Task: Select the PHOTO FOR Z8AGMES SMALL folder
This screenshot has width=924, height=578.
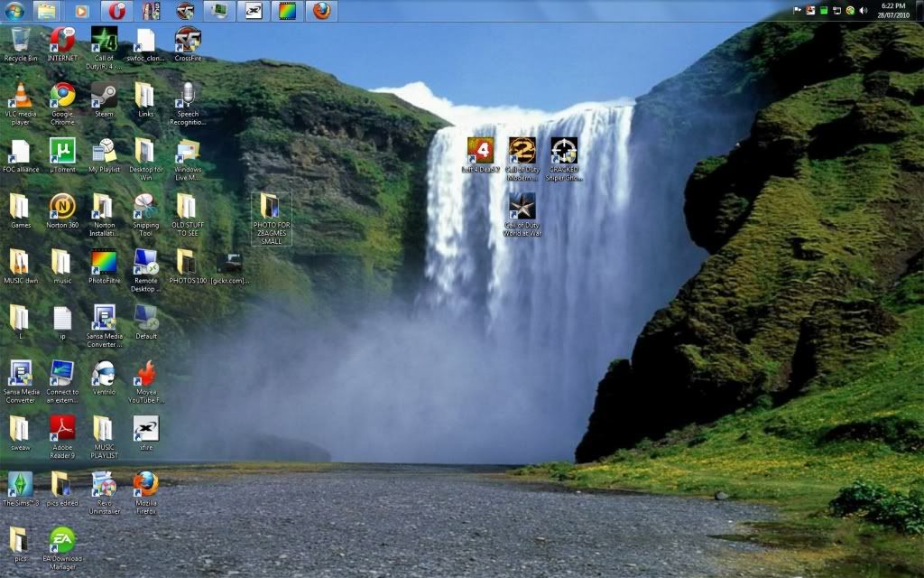Action: 271,207
